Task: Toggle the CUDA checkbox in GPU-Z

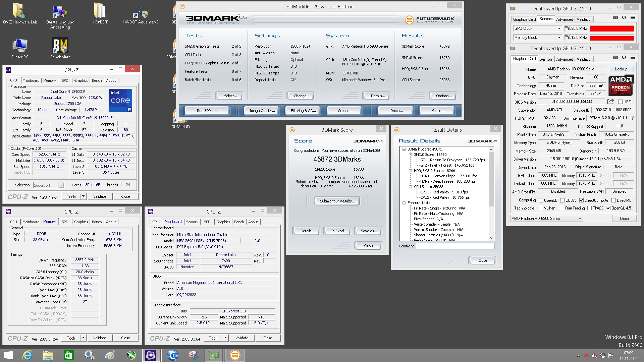Action: (562, 200)
